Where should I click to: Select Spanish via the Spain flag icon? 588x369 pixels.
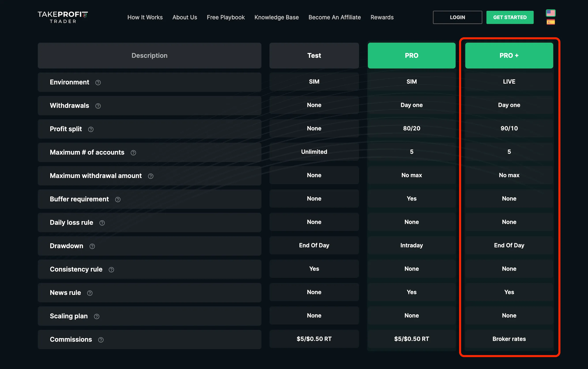[x=550, y=22]
